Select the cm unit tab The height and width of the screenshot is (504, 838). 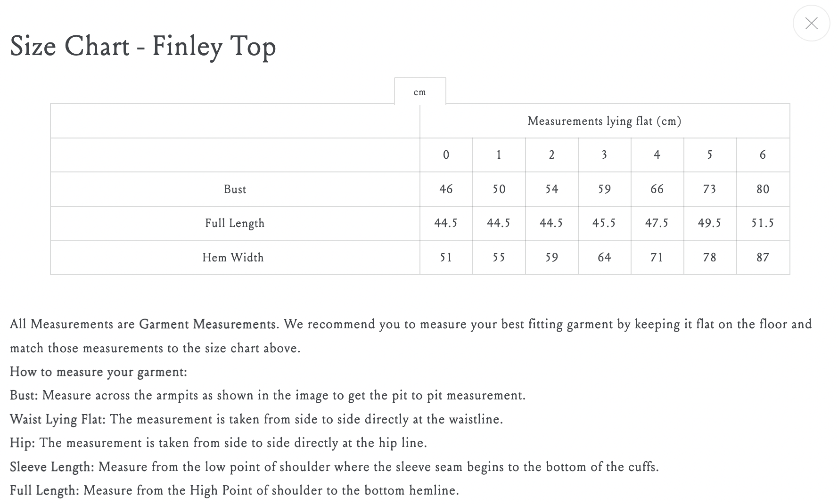coord(420,91)
